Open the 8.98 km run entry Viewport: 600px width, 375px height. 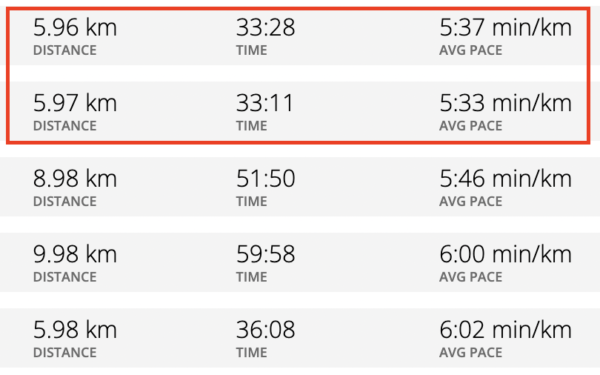pos(300,187)
